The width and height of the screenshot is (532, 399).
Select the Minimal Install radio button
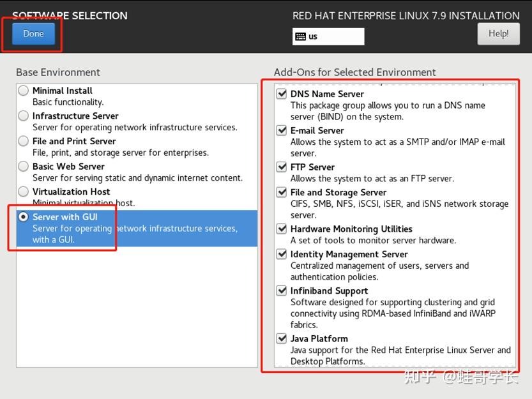coord(24,91)
